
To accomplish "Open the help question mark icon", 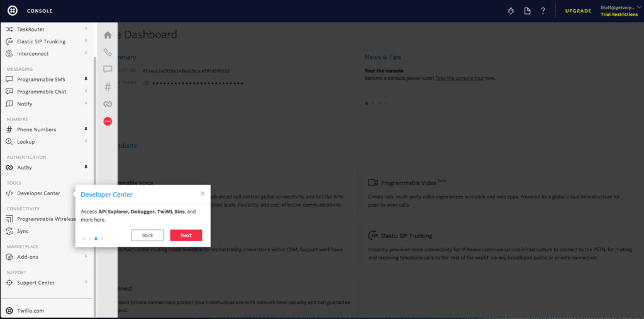I will (543, 11).
